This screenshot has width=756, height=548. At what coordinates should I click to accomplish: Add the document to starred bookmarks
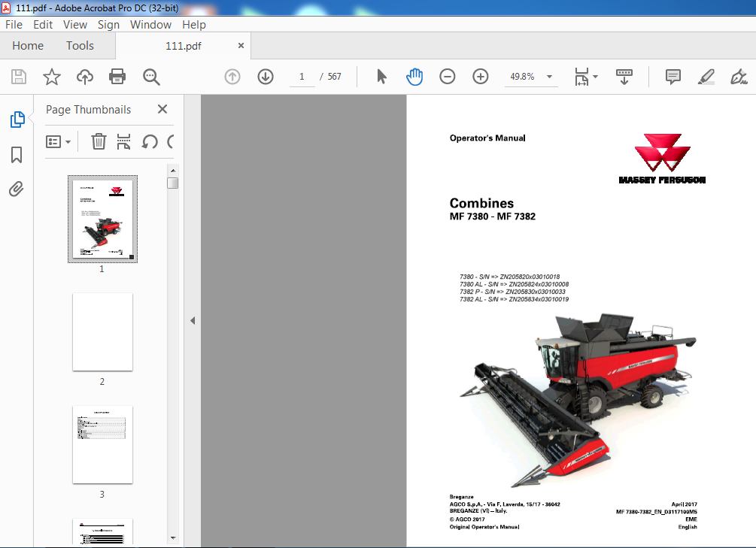[x=52, y=77]
